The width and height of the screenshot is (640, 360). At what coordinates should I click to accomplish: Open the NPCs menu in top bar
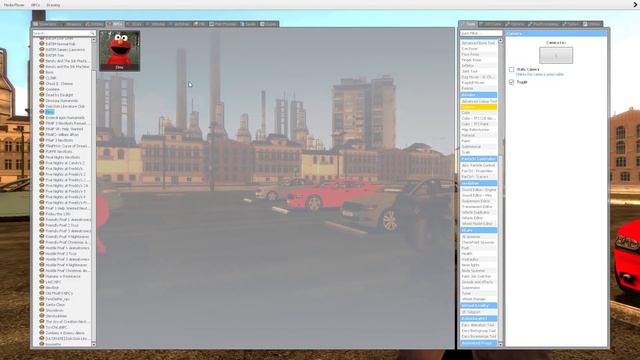[x=36, y=5]
